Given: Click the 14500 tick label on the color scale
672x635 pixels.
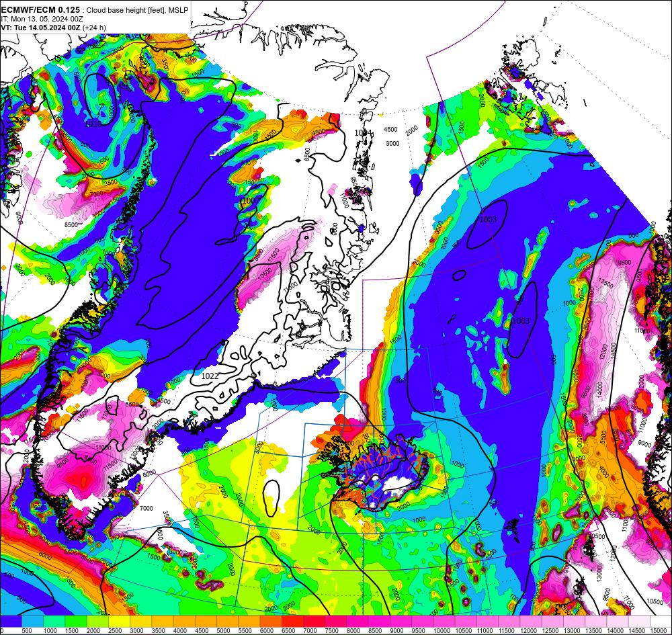Looking at the screenshot, I should (636, 630).
